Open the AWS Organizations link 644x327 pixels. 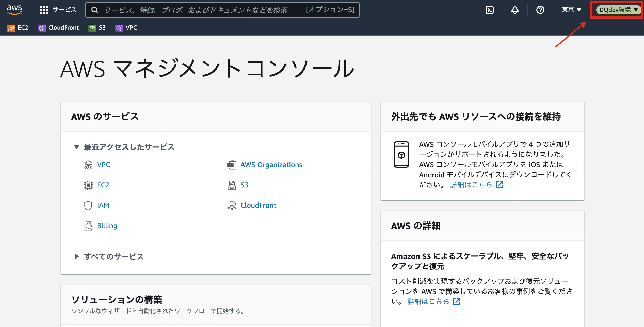271,165
